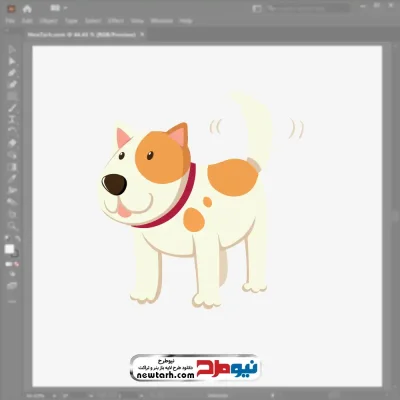
Task: Select the Pen tool
Action: 12,73
